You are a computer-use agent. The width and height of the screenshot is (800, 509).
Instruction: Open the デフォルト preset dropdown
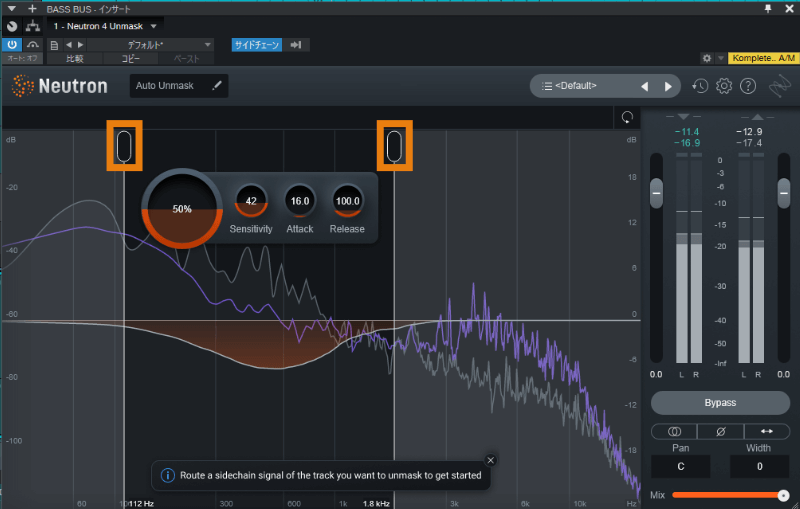(151, 45)
